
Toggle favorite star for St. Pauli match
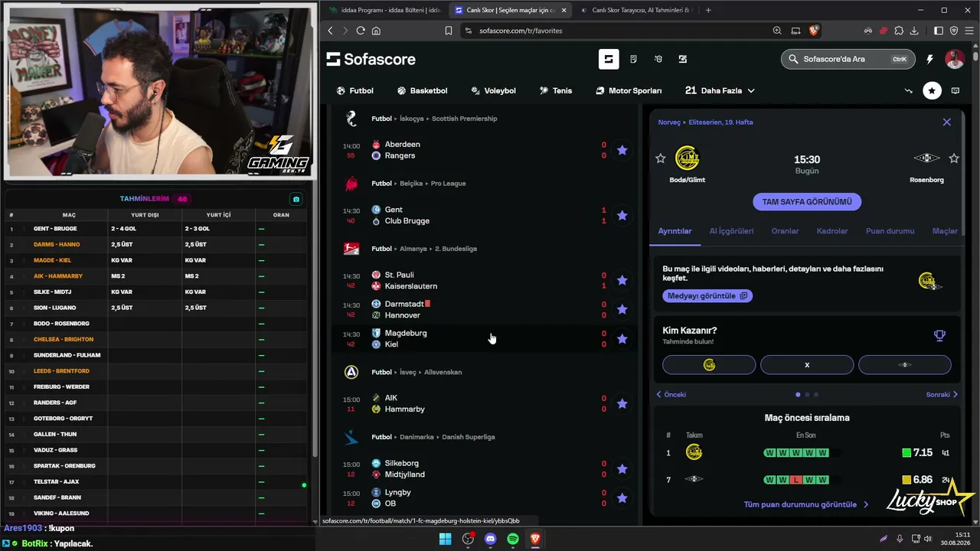pos(622,280)
